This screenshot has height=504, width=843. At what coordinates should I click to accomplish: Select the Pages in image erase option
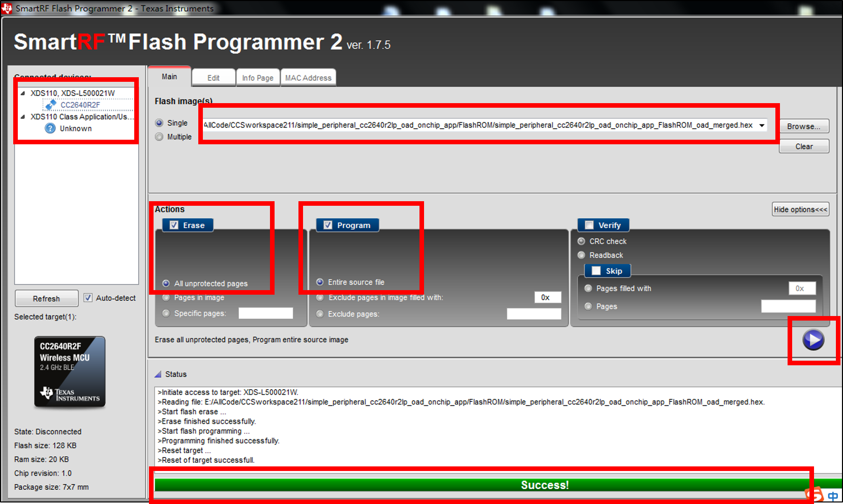coord(166,298)
